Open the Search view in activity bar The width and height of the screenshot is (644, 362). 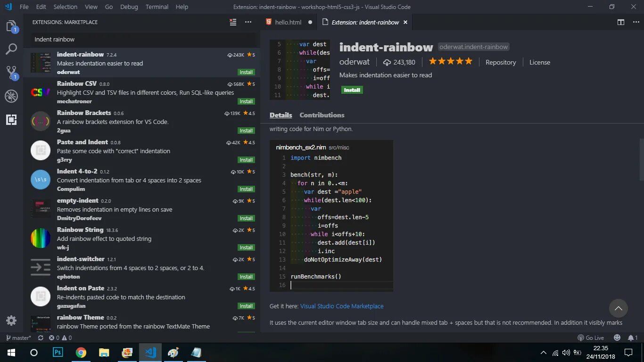click(x=11, y=49)
